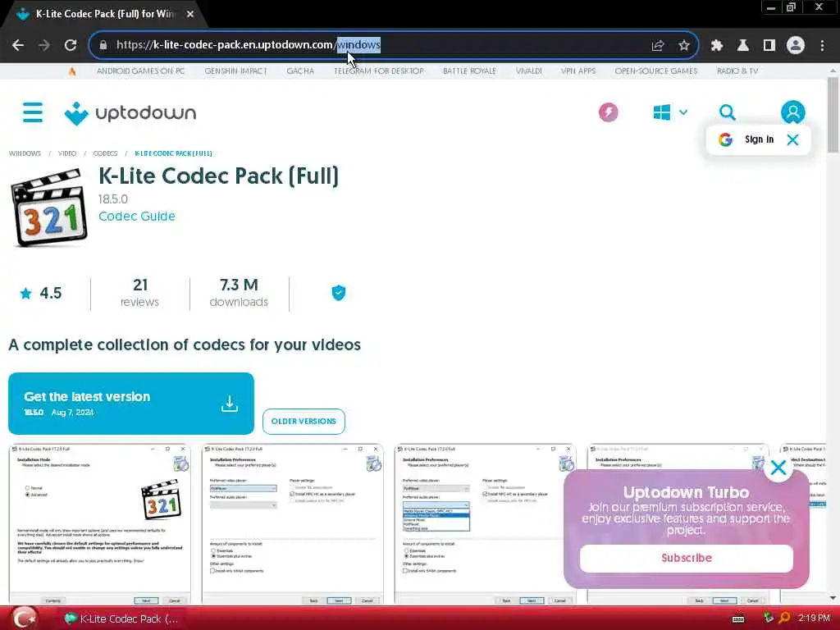840x630 pixels.
Task: Open Uptodown Turbo lightning icon
Action: click(x=608, y=112)
